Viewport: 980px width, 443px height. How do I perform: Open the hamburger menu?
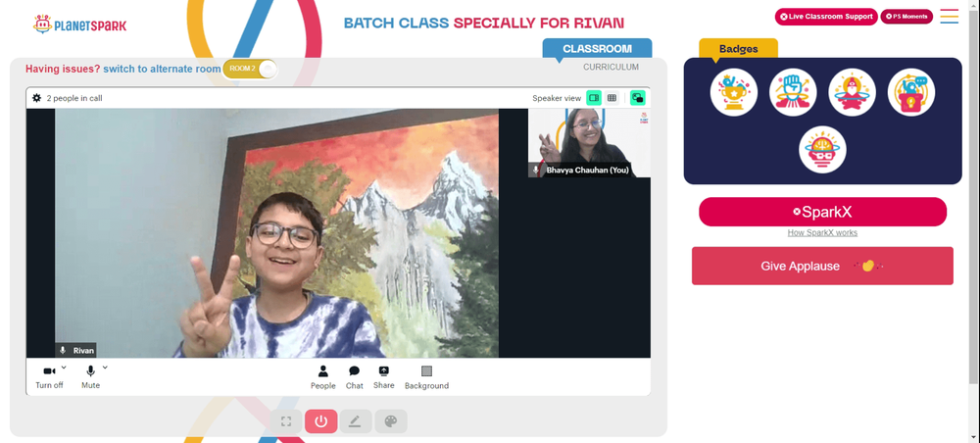(950, 17)
